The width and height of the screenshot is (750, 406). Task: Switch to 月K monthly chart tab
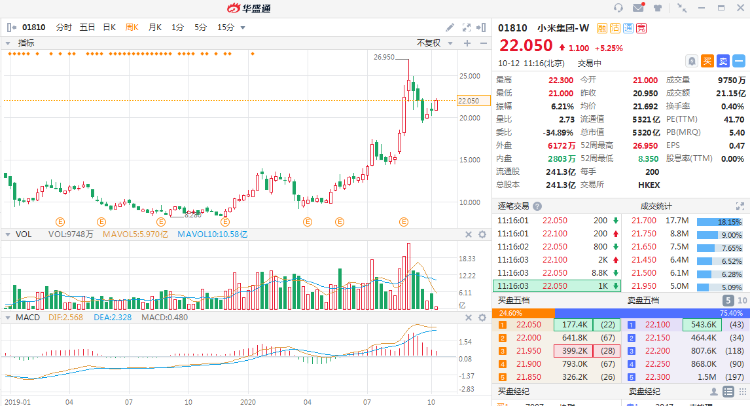155,27
